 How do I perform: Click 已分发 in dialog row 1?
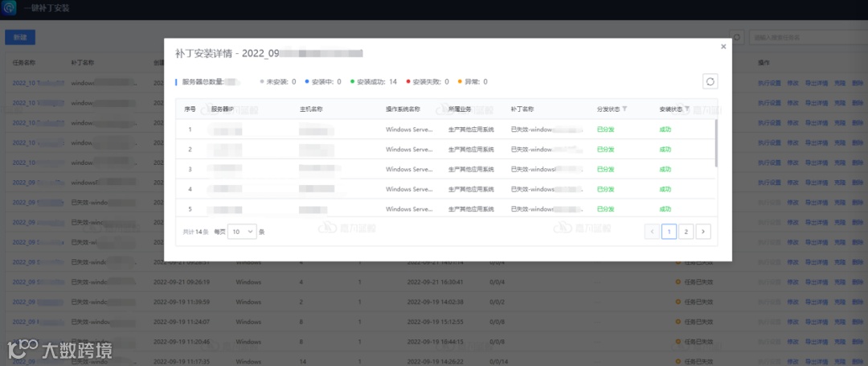[x=605, y=130]
